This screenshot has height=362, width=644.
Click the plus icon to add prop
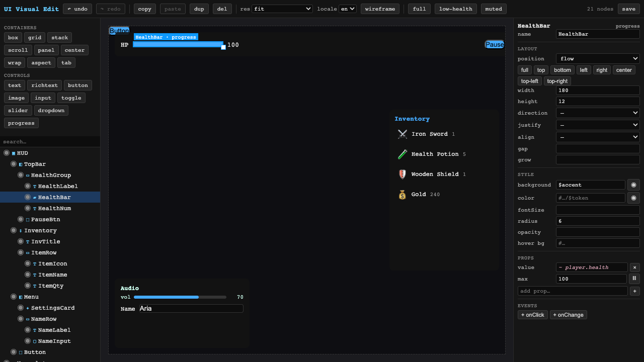click(x=635, y=291)
